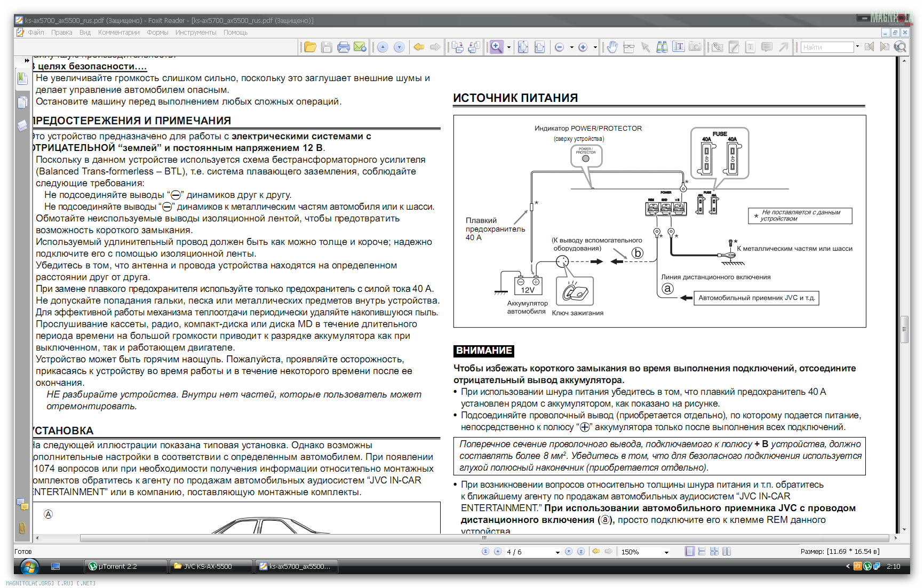Open Search with the binoculars icon
The image size is (924, 588).
(662, 47)
